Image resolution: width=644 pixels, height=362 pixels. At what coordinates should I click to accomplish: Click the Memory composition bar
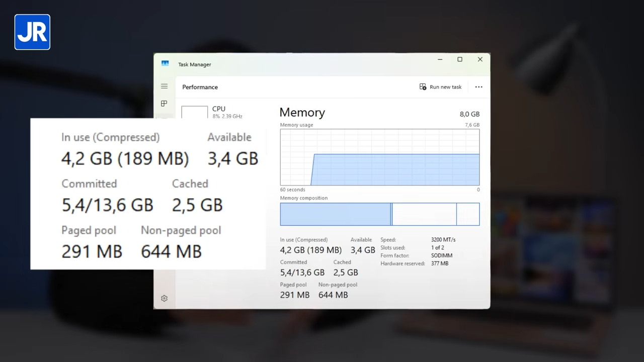[x=380, y=214]
